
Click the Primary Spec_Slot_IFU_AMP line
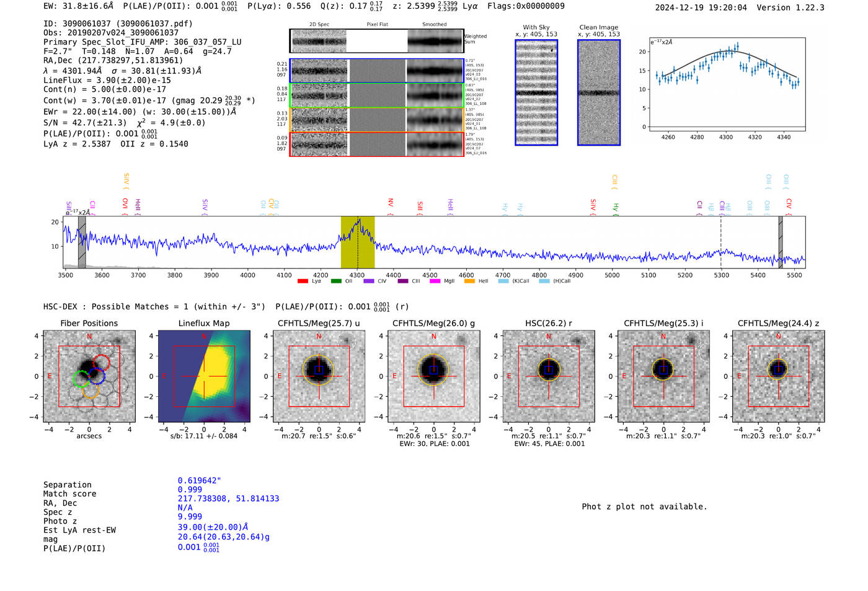(143, 42)
